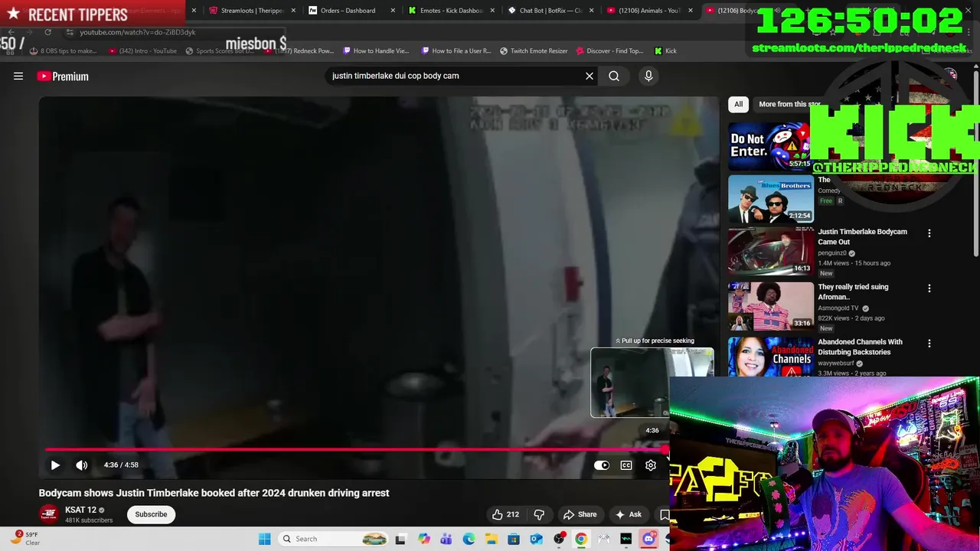Image resolution: width=980 pixels, height=551 pixels.
Task: Open options for the Afroman video
Action: click(x=929, y=289)
